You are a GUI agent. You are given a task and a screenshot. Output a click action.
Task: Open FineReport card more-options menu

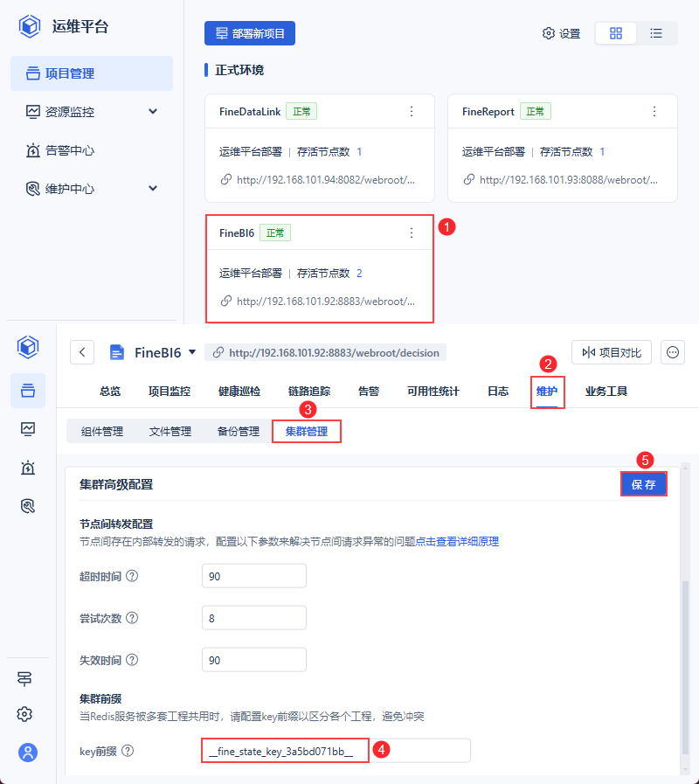(x=654, y=112)
